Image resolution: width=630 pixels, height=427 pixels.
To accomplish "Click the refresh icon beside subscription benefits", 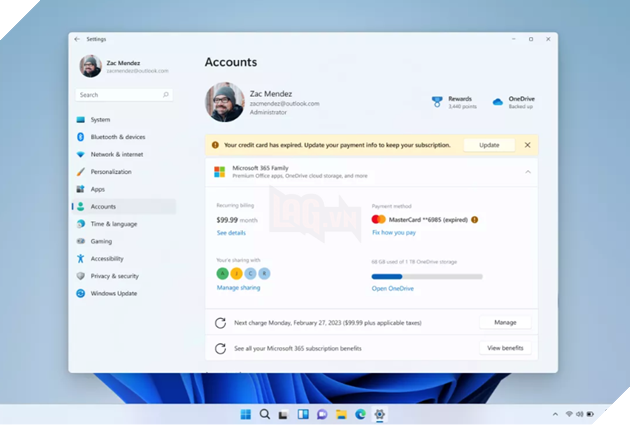I will point(220,348).
